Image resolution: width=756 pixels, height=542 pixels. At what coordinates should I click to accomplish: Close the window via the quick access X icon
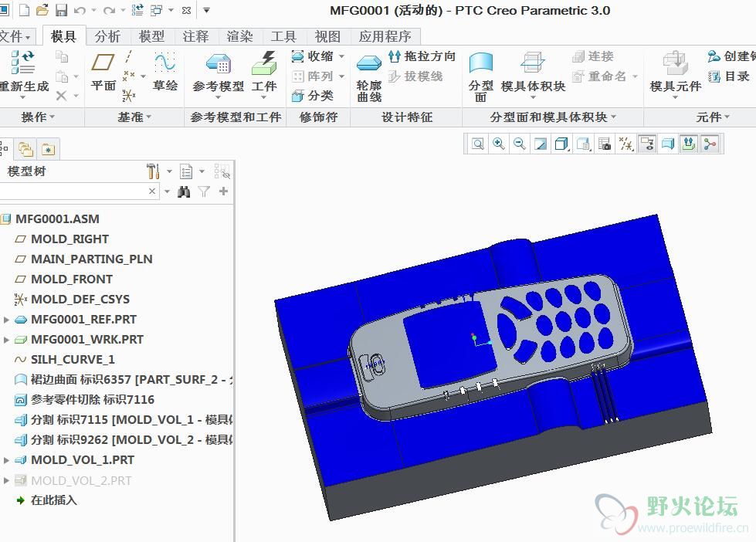pyautogui.click(x=187, y=10)
